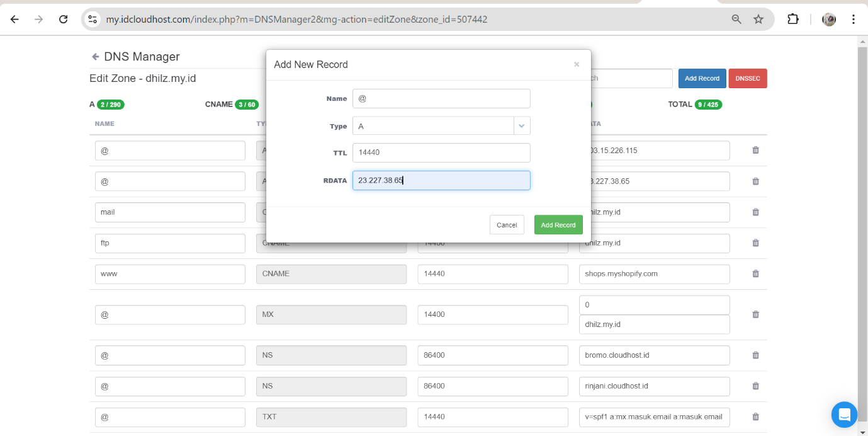The width and height of the screenshot is (868, 436).
Task: Filter by A records 2 / 290
Action: tap(106, 105)
